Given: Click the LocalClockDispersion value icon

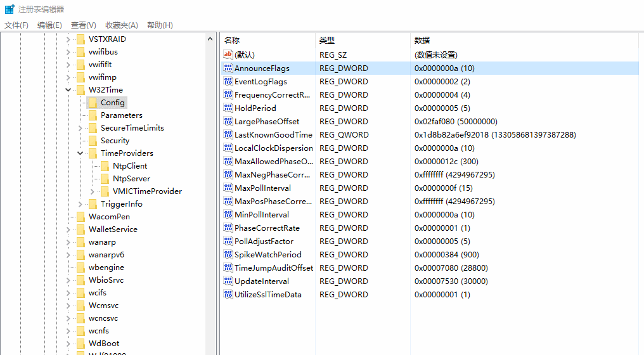Looking at the screenshot, I should (228, 148).
